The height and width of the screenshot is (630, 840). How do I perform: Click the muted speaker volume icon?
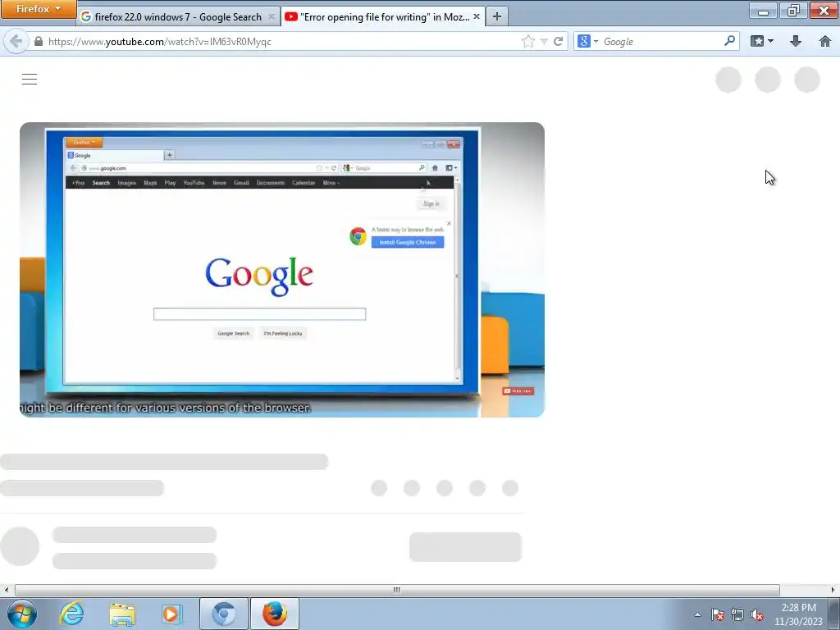(757, 614)
